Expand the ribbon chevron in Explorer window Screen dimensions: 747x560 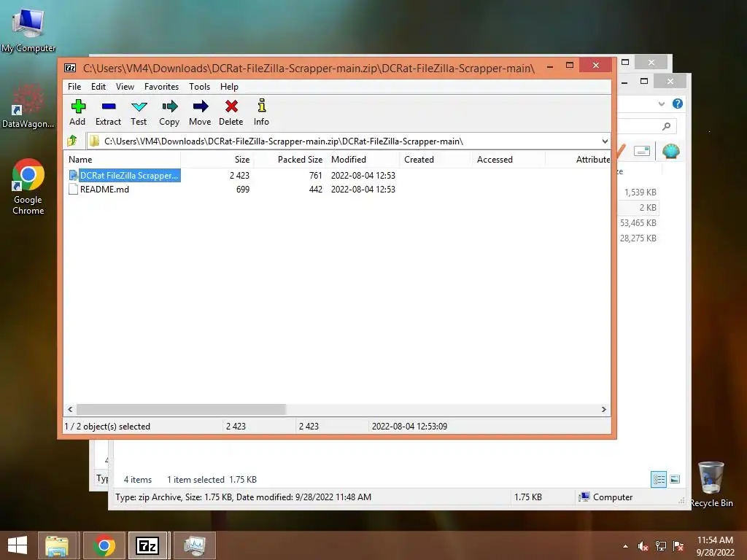pyautogui.click(x=661, y=104)
